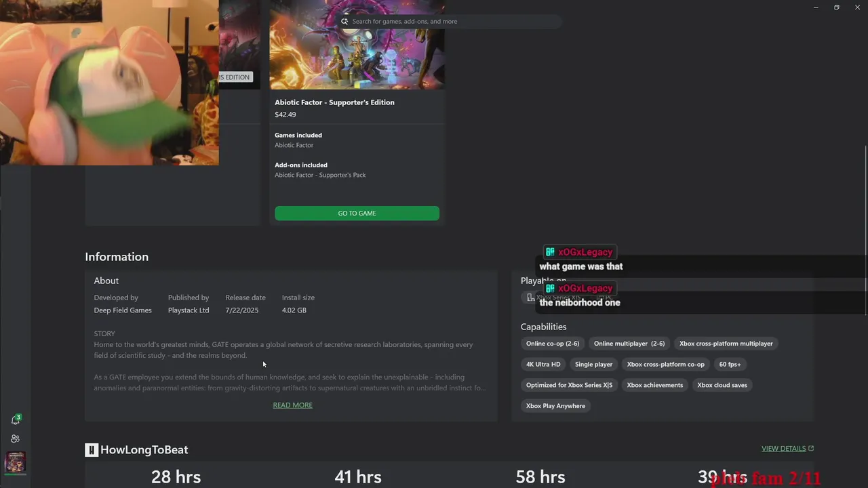Viewport: 868px width, 488px height.
Task: Click the 7/22/2025 release date
Action: point(242,310)
